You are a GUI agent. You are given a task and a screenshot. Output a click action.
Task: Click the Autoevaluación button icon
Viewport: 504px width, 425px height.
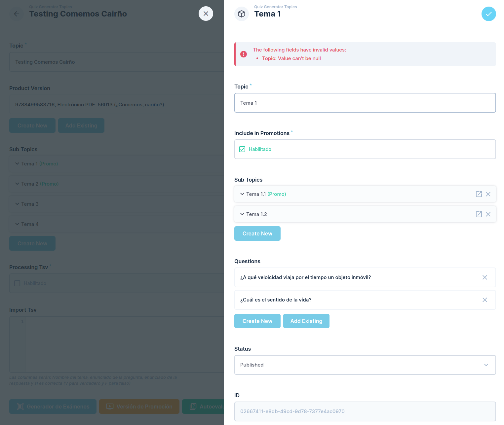pos(193,407)
